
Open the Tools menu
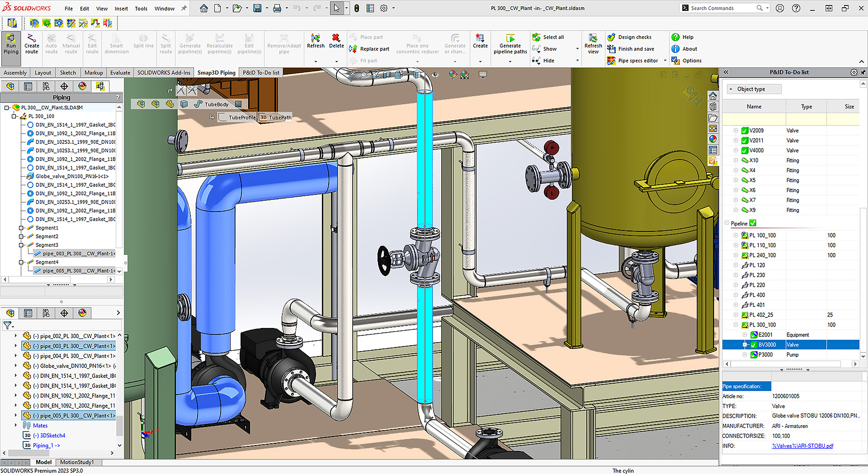tap(141, 9)
